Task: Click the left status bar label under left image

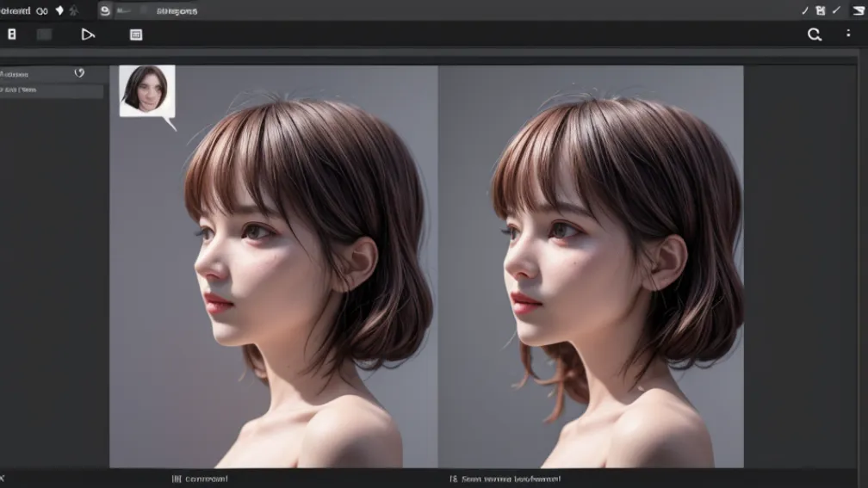Action: (201, 479)
